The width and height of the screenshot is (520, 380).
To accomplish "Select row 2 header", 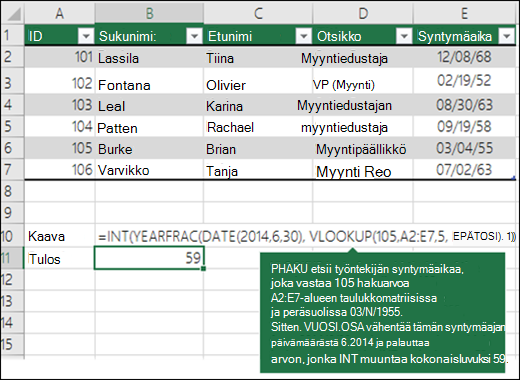I will click(12, 57).
